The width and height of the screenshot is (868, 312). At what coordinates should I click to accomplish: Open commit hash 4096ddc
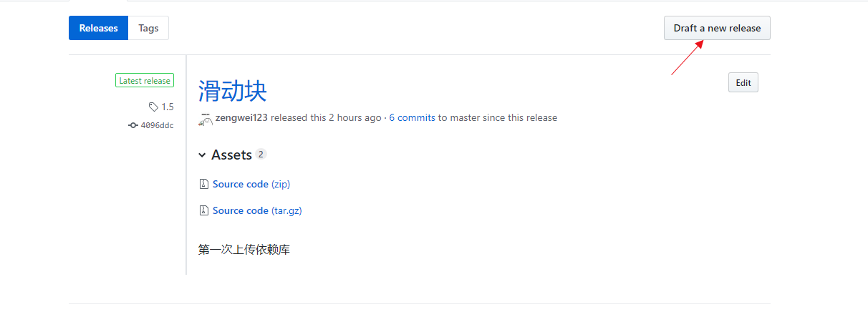(157, 125)
